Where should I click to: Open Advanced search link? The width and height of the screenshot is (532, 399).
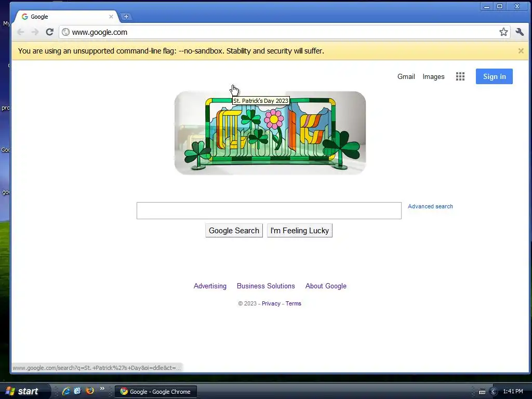[x=430, y=206]
